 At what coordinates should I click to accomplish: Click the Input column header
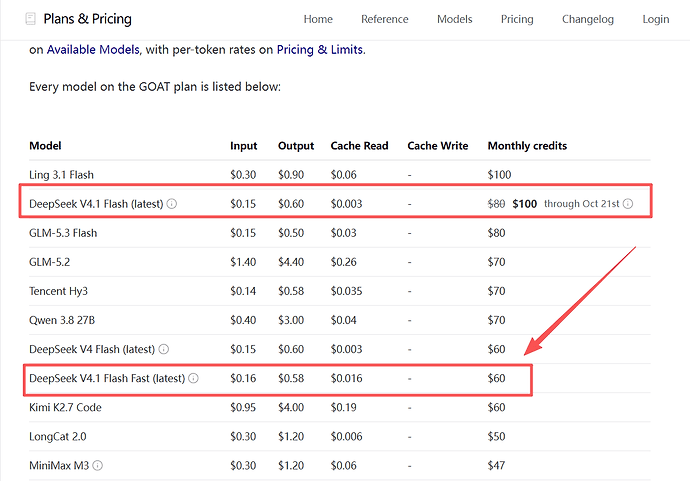[244, 146]
